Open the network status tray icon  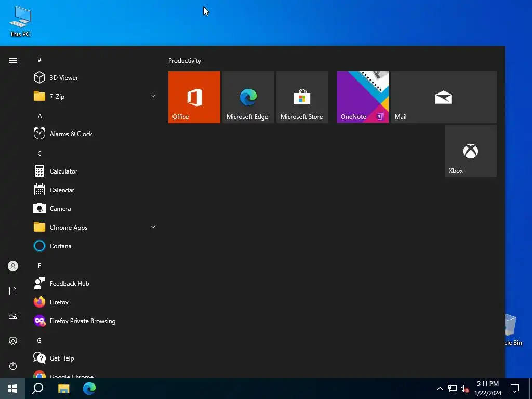point(453,389)
